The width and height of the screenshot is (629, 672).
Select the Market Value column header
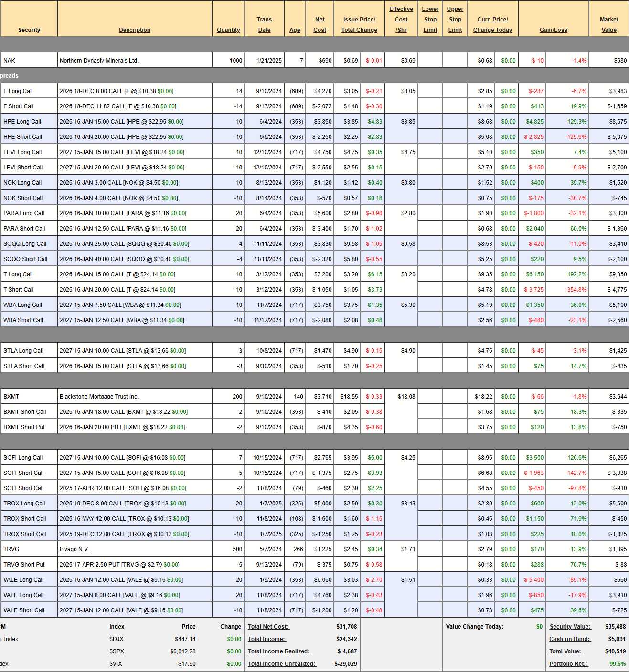[608, 25]
